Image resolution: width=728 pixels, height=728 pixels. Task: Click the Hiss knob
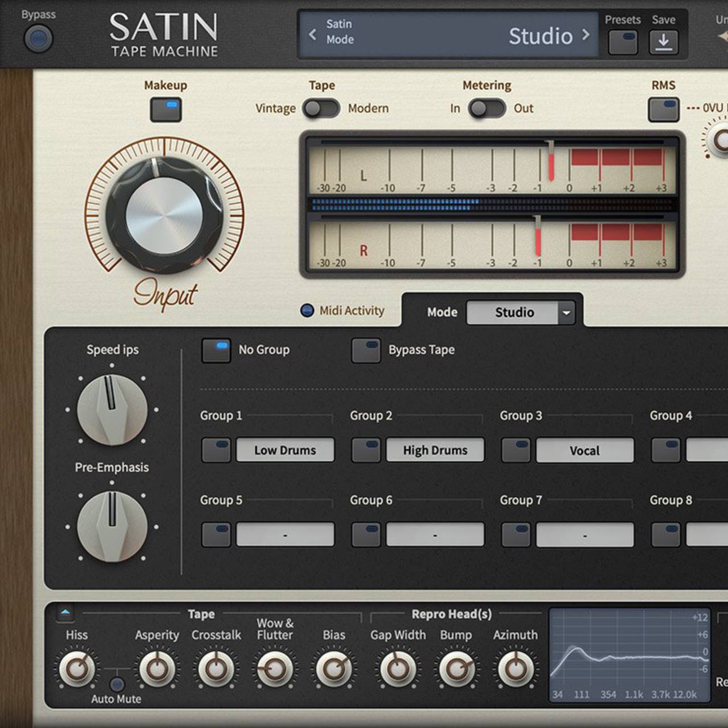pos(77,669)
